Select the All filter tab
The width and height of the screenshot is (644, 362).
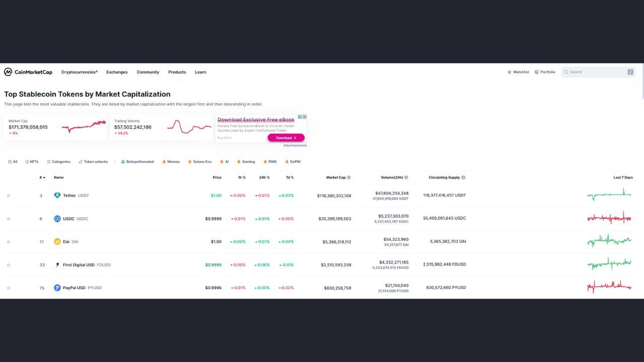point(13,162)
